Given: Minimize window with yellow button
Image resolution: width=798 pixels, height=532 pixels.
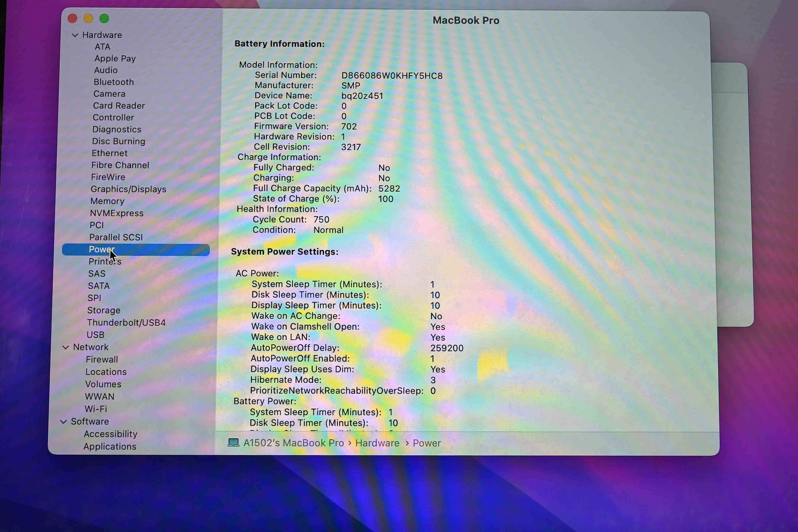Looking at the screenshot, I should tap(88, 18).
